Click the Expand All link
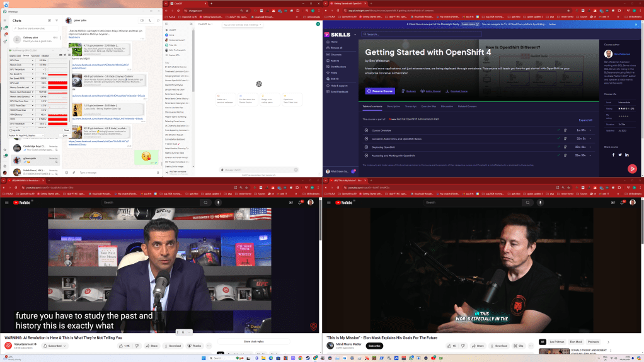Image resolution: width=644 pixels, height=362 pixels. pos(585,120)
